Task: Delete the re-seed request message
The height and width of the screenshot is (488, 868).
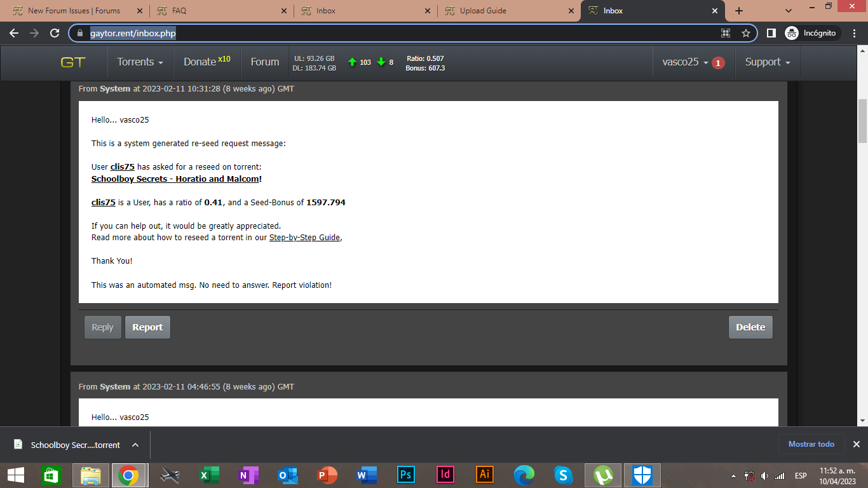Action: 750,327
